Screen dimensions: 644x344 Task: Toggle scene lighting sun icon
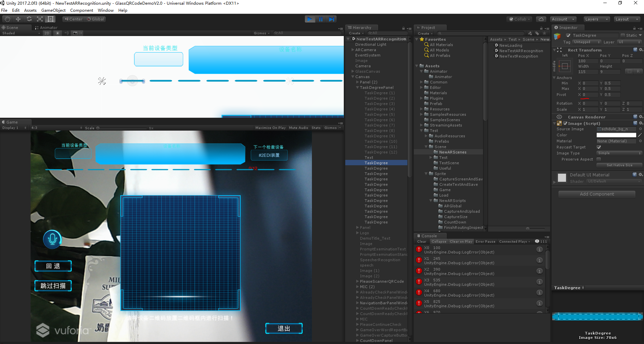(57, 33)
